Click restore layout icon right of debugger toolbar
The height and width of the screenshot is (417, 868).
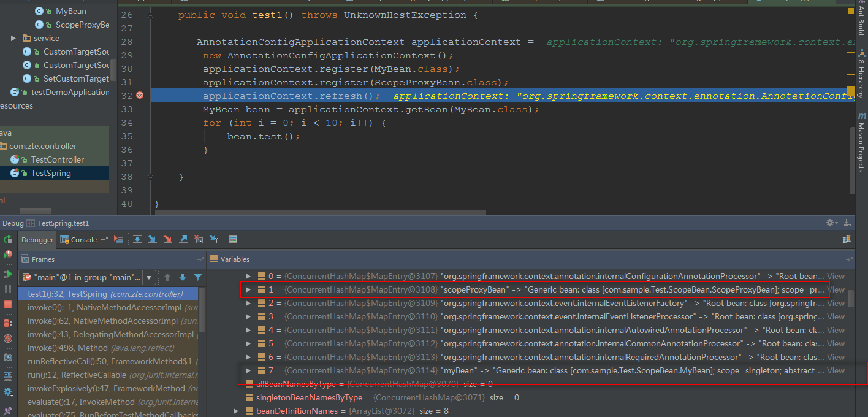click(847, 239)
